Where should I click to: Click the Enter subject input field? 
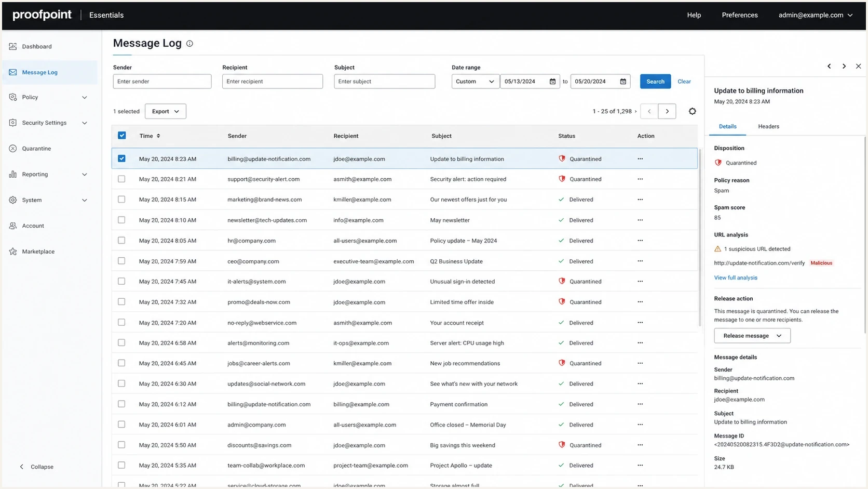[385, 82]
